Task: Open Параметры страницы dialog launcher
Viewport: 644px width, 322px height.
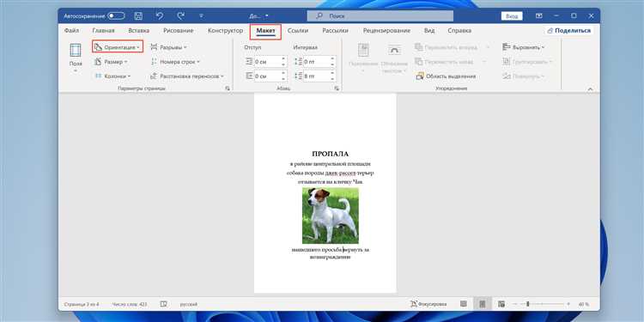Action: pos(228,88)
